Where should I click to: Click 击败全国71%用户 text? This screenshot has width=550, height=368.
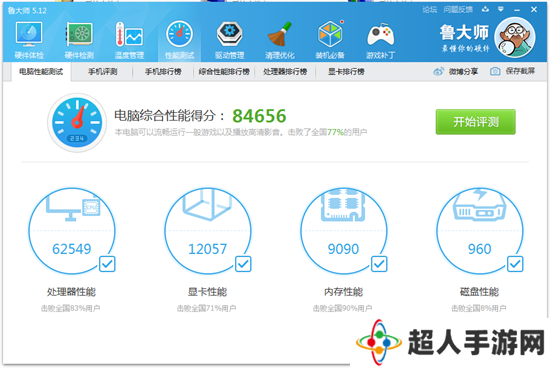207,308
